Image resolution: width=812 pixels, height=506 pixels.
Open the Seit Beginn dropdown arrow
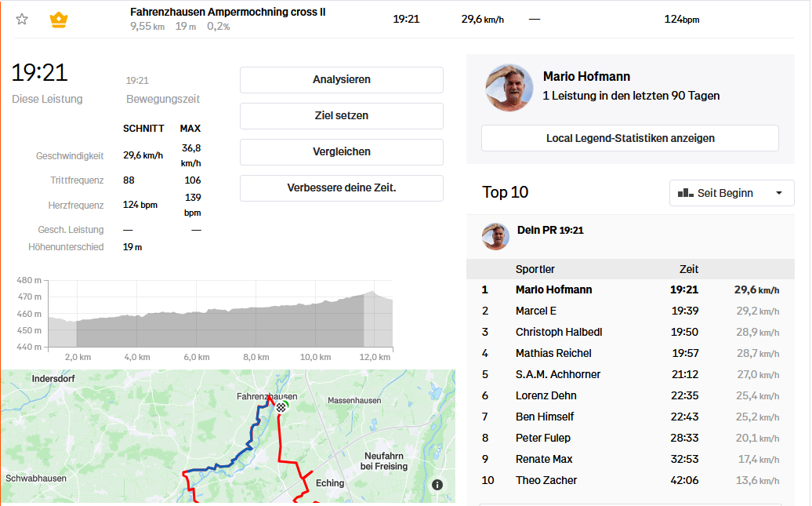pos(778,193)
